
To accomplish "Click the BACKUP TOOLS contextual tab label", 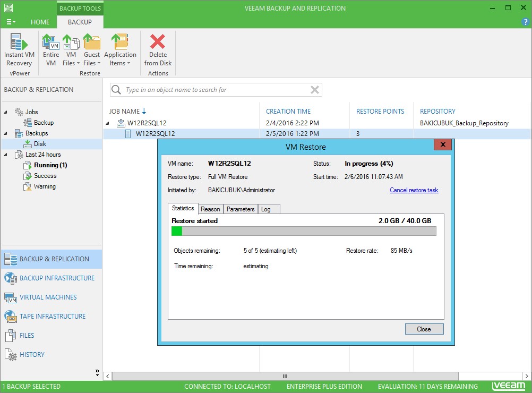I will 80,8.
